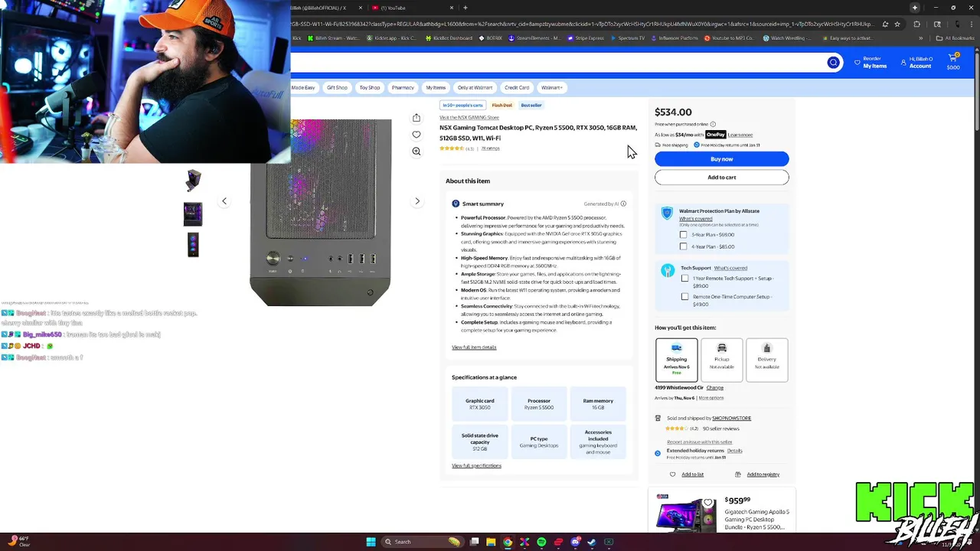Open the My Items nav item
The height and width of the screenshot is (551, 980).
click(436, 87)
